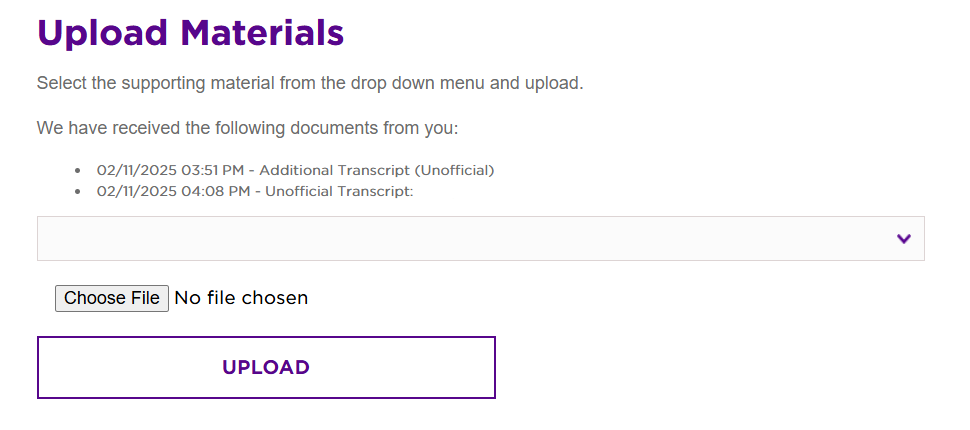970x430 pixels.
Task: Click the "Select the supporting material" instruction
Action: tap(309, 83)
